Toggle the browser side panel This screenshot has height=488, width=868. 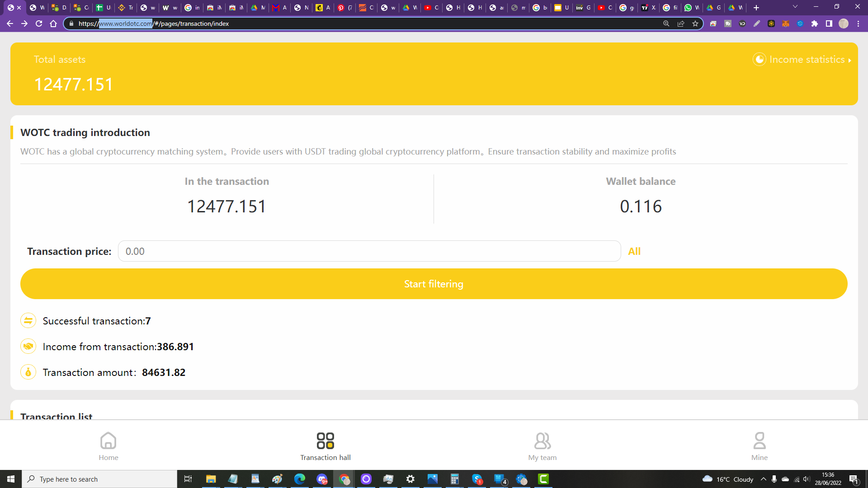click(x=829, y=23)
